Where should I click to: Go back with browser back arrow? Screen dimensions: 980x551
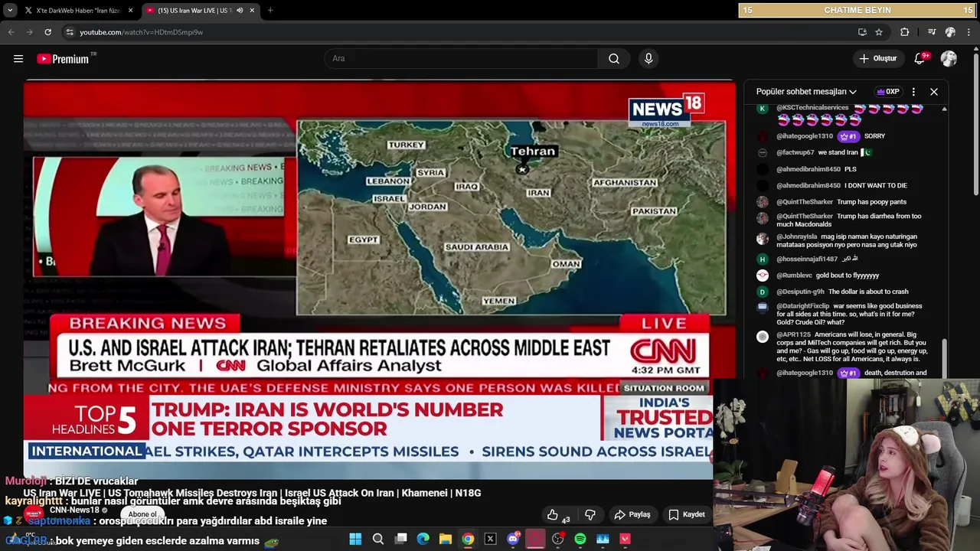click(x=11, y=32)
